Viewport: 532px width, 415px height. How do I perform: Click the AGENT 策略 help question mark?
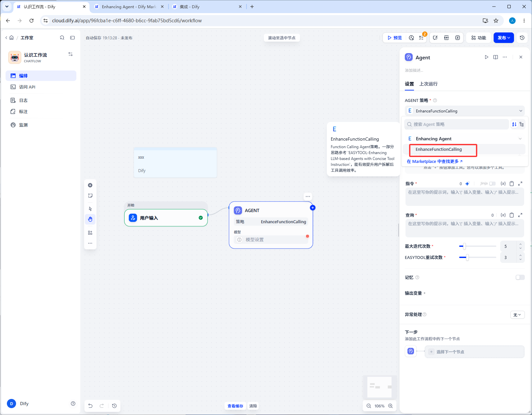coord(435,100)
